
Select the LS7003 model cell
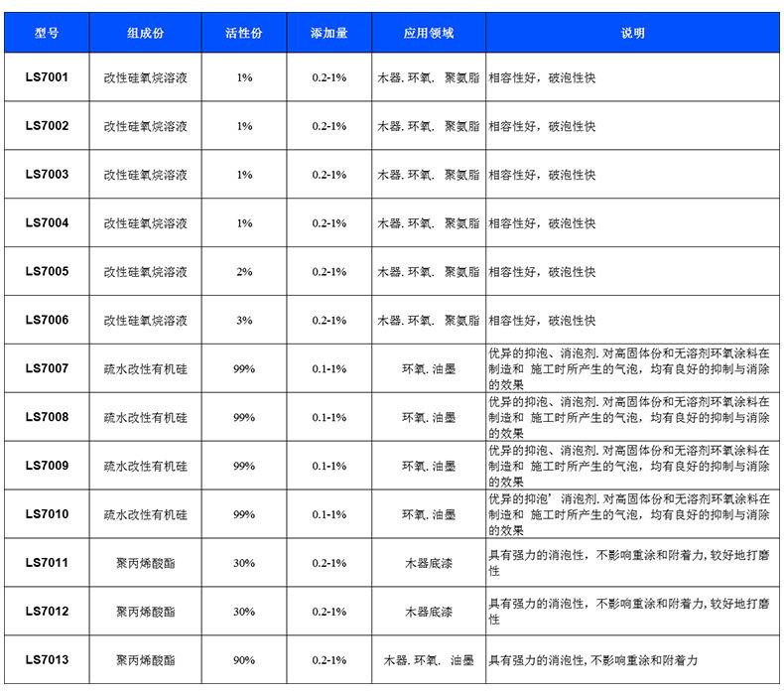click(47, 175)
